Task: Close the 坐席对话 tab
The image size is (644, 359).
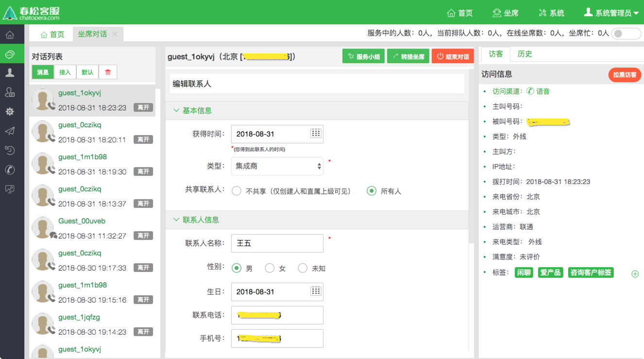Action: click(x=115, y=34)
